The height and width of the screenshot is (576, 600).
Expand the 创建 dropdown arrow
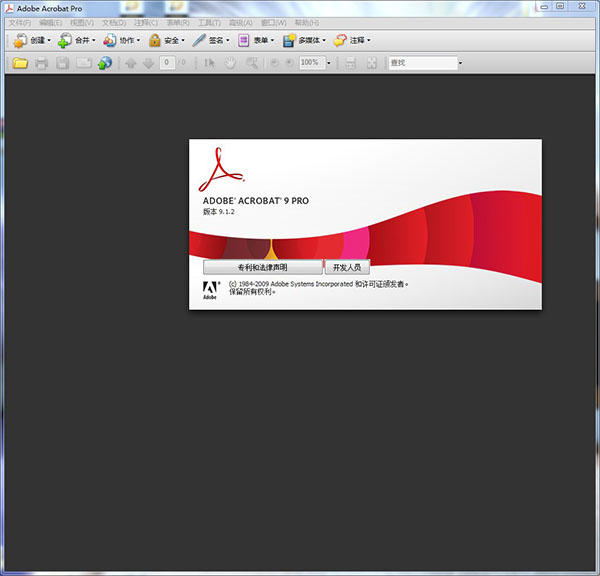click(x=49, y=40)
